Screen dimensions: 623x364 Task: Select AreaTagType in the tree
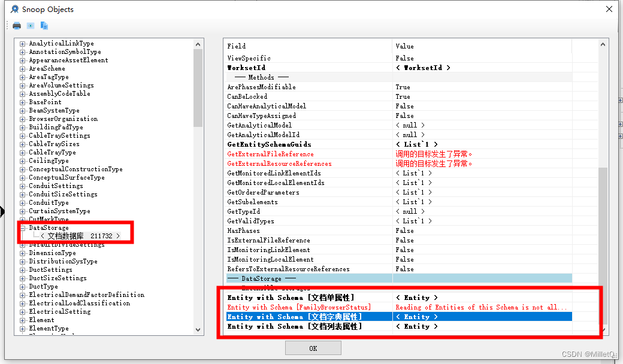coord(49,77)
